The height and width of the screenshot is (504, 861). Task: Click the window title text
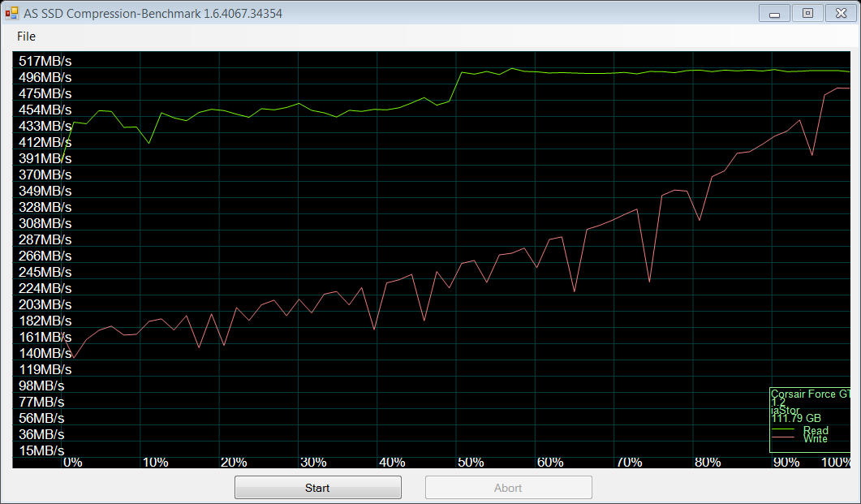click(x=153, y=14)
